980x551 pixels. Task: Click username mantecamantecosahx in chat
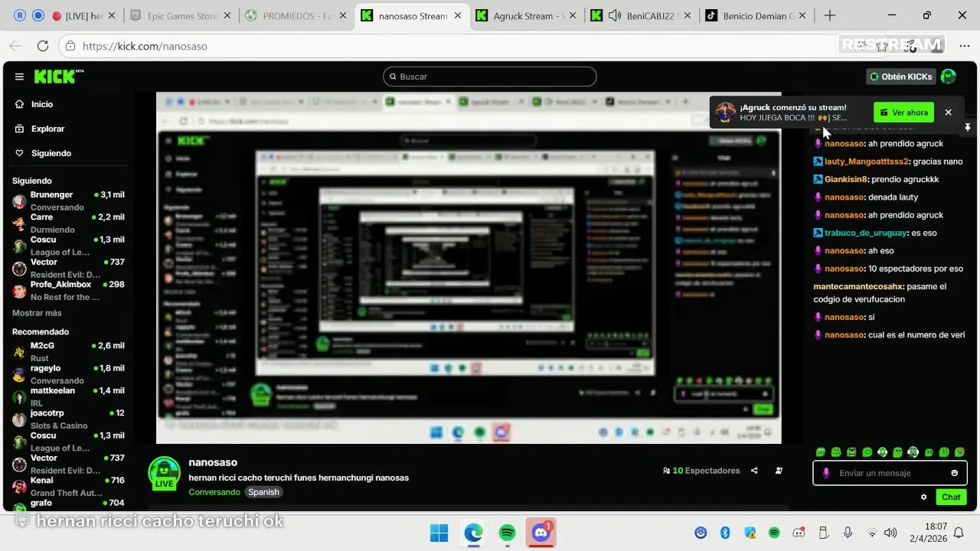(x=857, y=286)
